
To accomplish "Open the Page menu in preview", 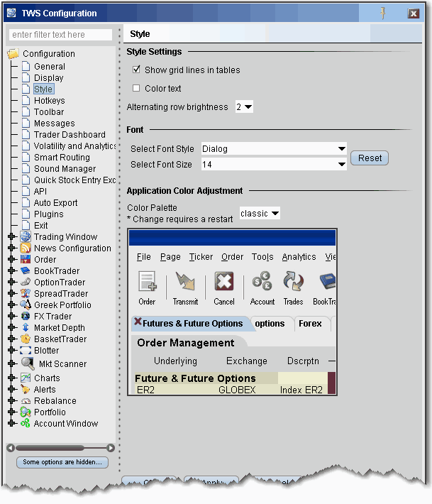I will [x=170, y=257].
